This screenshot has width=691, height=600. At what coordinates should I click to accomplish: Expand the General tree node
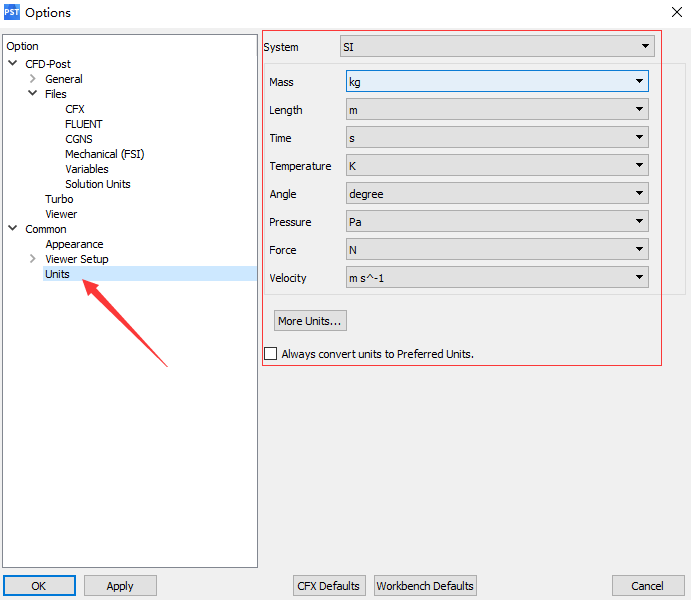pyautogui.click(x=33, y=79)
